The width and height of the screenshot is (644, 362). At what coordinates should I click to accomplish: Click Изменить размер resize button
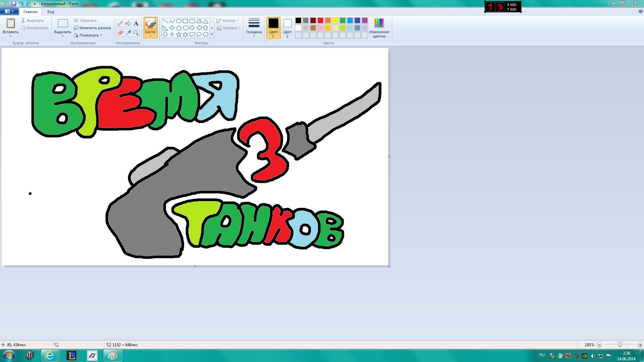pos(92,28)
